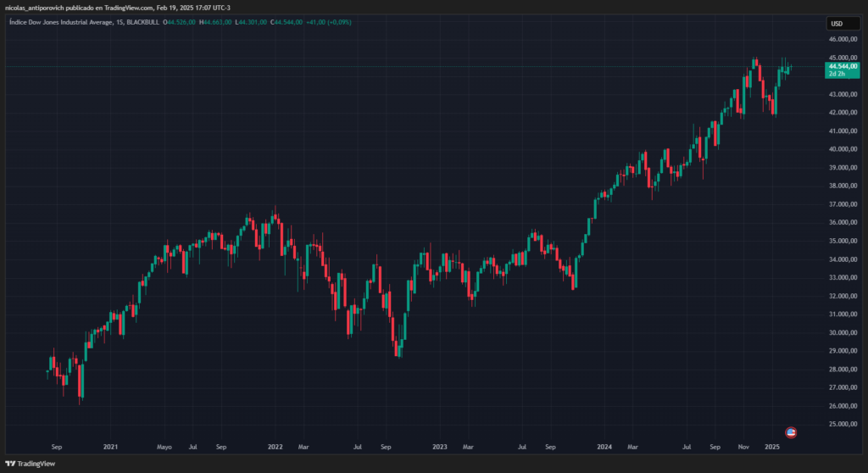
Task: Click the high value H44.663,00
Action: tap(215, 22)
